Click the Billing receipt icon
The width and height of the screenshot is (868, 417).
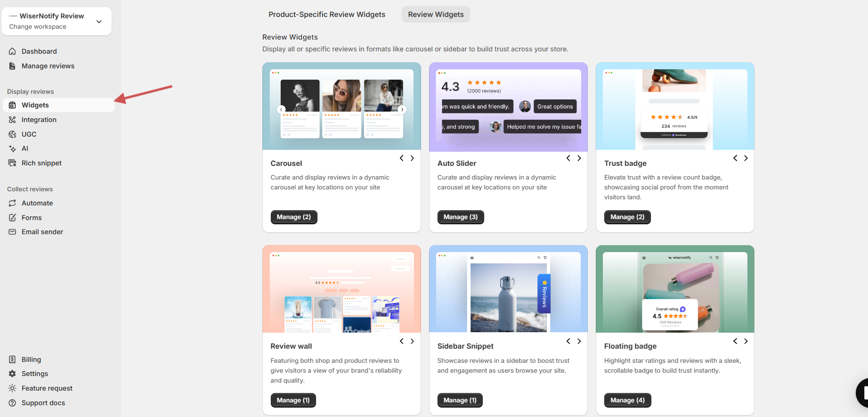pos(12,360)
